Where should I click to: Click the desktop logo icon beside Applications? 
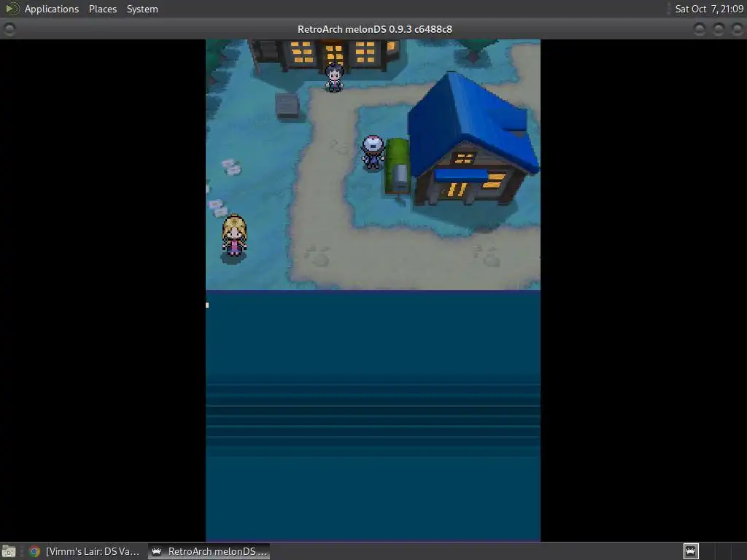click(12, 9)
